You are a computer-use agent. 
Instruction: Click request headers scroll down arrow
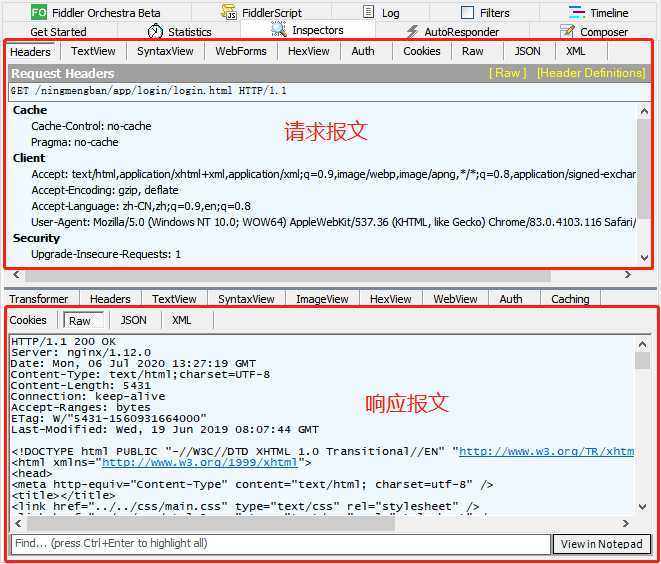[x=644, y=258]
